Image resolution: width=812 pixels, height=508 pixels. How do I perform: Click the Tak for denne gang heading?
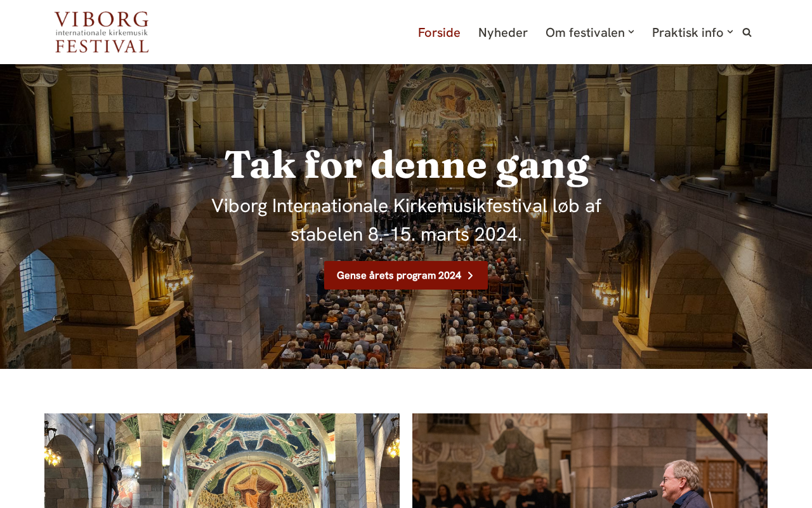[407, 164]
